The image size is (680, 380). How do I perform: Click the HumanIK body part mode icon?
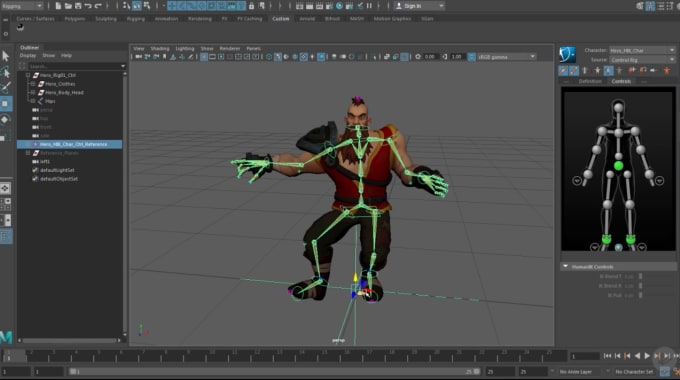point(608,70)
